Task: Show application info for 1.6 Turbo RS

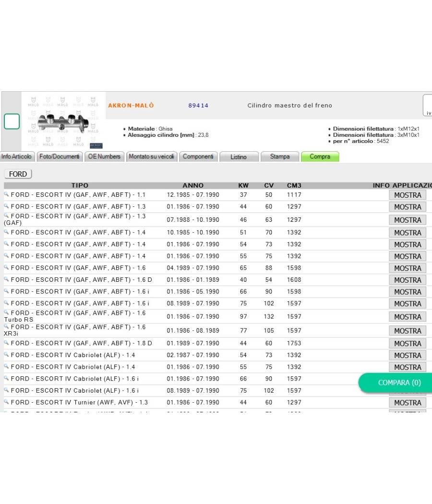Action: pyautogui.click(x=408, y=317)
